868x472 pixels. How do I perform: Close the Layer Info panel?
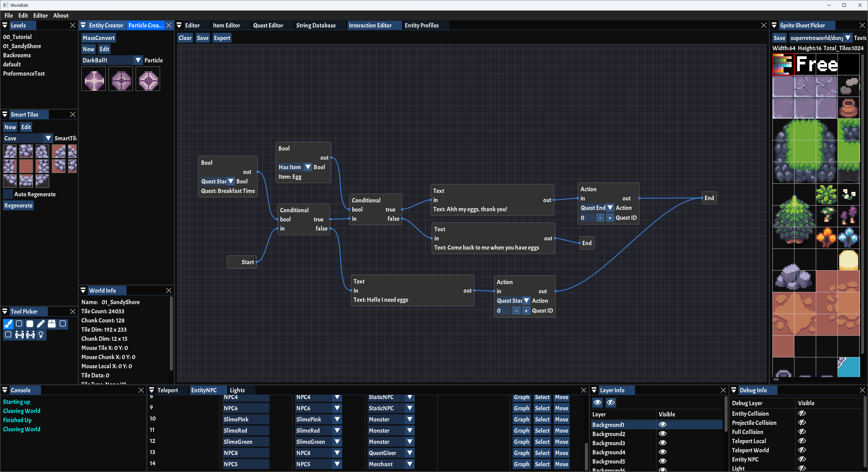(x=723, y=390)
